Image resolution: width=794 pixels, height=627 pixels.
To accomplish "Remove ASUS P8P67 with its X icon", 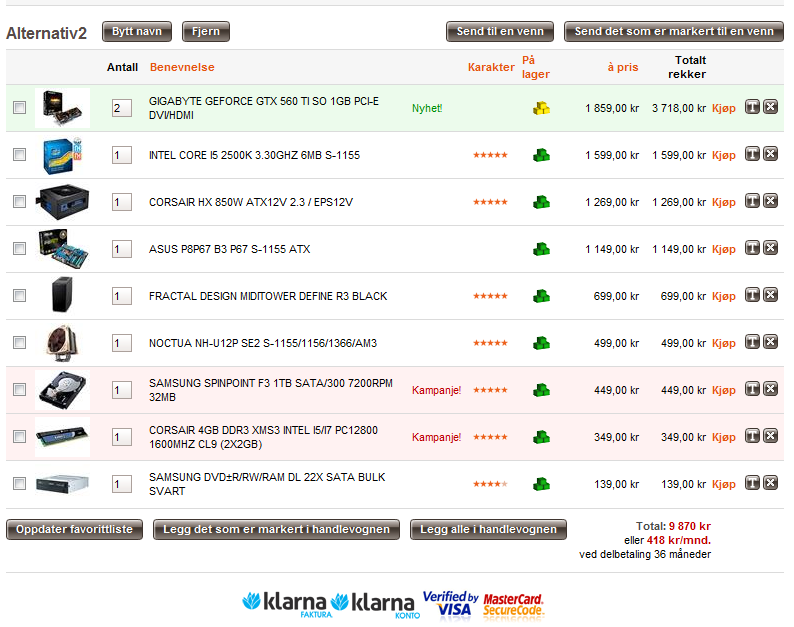I will pos(771,248).
